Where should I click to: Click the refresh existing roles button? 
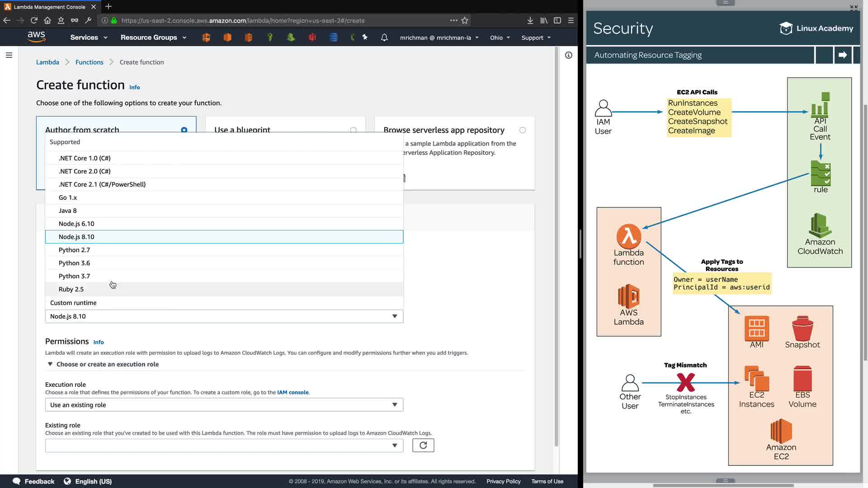pos(423,446)
